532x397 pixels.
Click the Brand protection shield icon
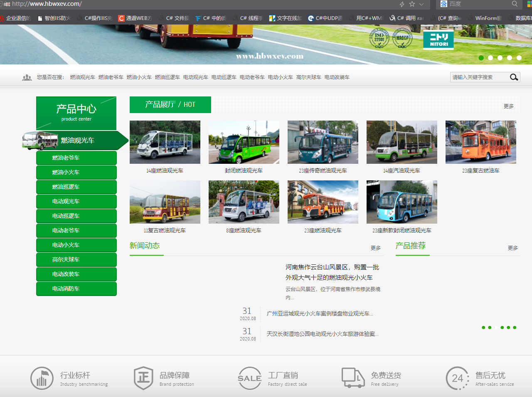(143, 378)
